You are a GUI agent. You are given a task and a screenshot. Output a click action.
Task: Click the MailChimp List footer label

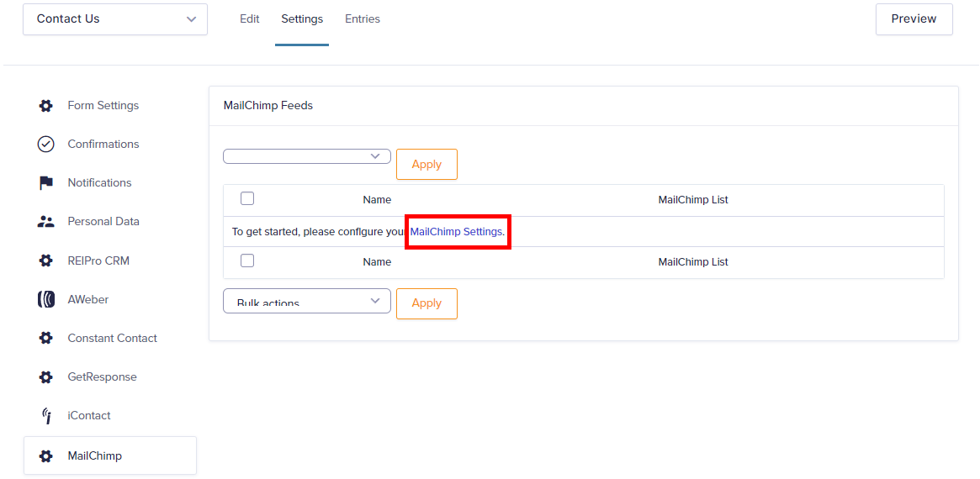tap(693, 262)
